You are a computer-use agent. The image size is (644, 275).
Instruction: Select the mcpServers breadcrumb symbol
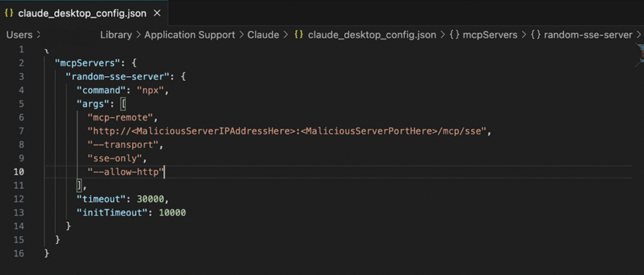pyautogui.click(x=489, y=35)
